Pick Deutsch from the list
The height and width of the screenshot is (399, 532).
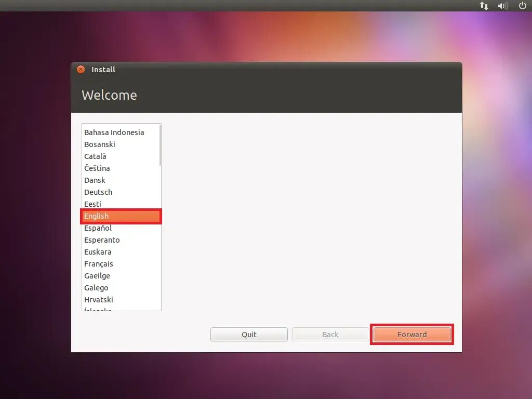(x=121, y=192)
